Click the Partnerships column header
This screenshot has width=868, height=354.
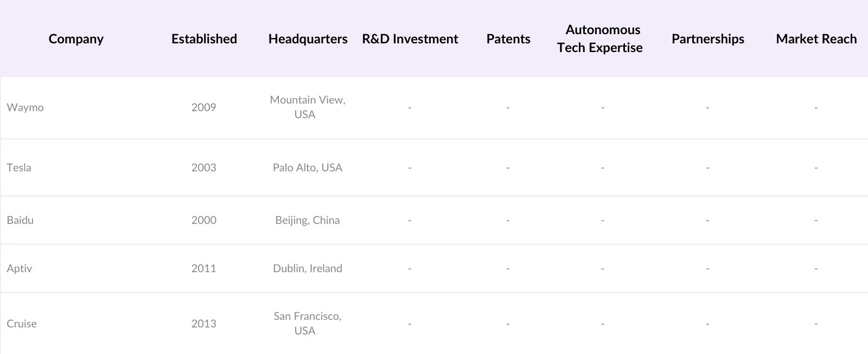tap(707, 38)
